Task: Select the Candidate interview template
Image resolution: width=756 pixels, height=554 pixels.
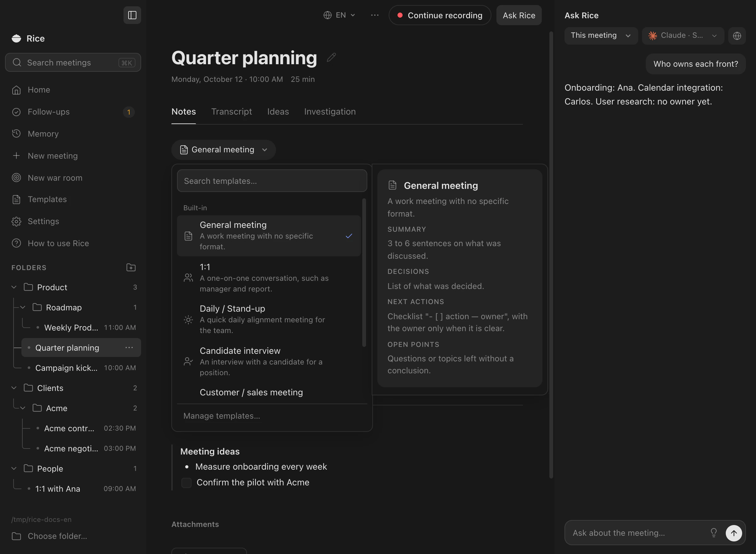Action: [x=269, y=361]
